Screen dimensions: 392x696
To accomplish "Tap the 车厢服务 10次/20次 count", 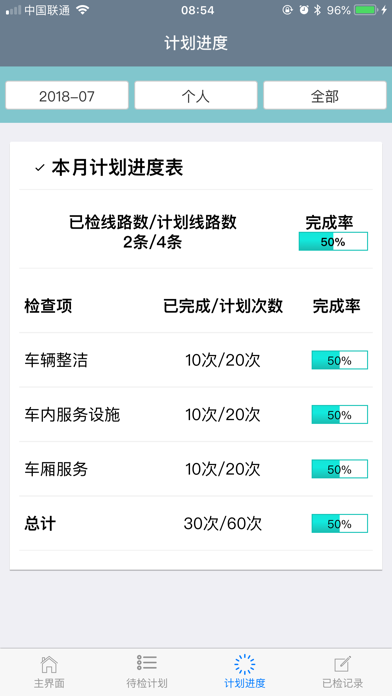I will point(222,469).
